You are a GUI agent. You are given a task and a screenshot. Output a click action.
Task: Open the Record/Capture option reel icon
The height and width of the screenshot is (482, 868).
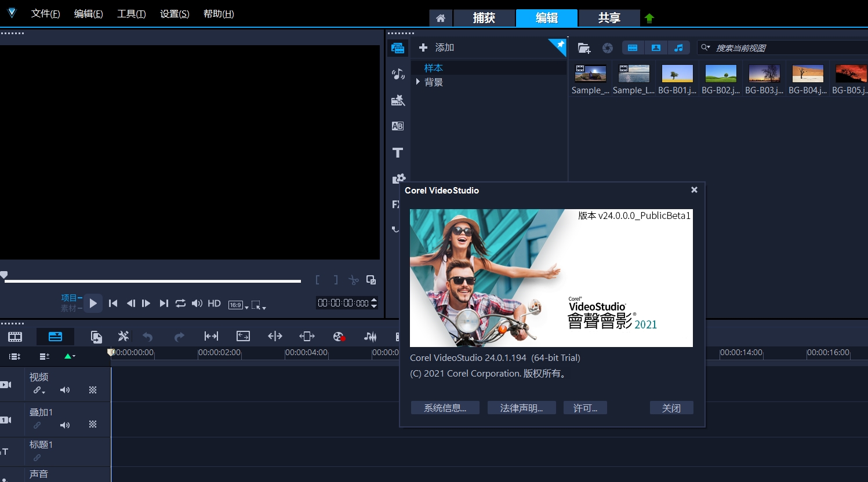click(339, 337)
